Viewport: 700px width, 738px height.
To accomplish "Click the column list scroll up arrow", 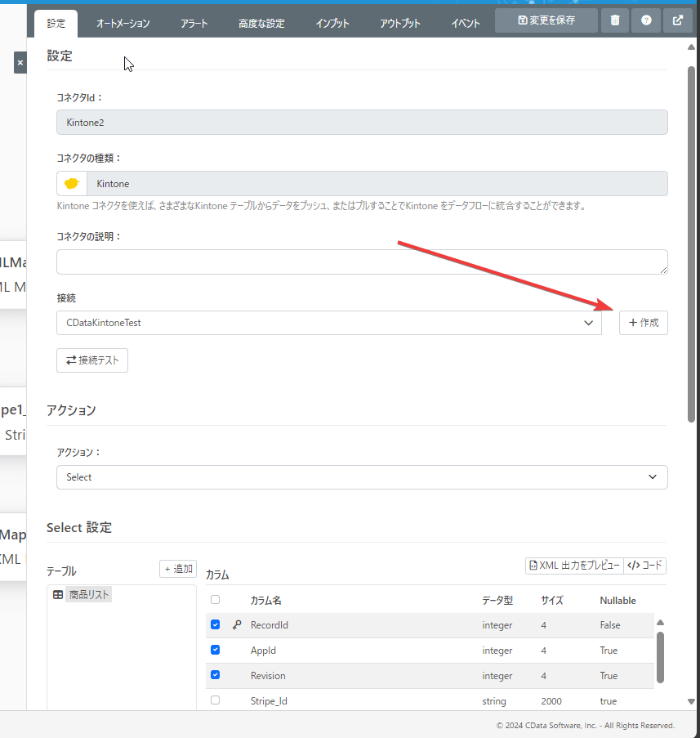I will click(660, 622).
